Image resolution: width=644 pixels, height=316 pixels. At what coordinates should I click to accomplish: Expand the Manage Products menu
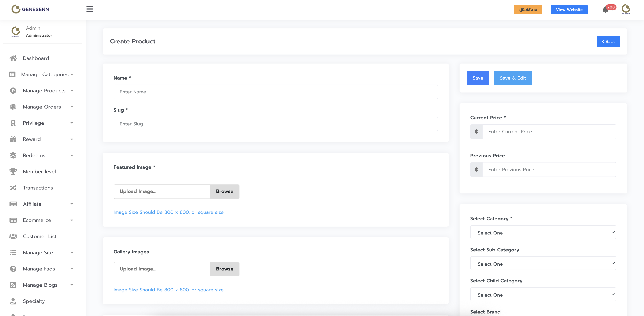44,91
